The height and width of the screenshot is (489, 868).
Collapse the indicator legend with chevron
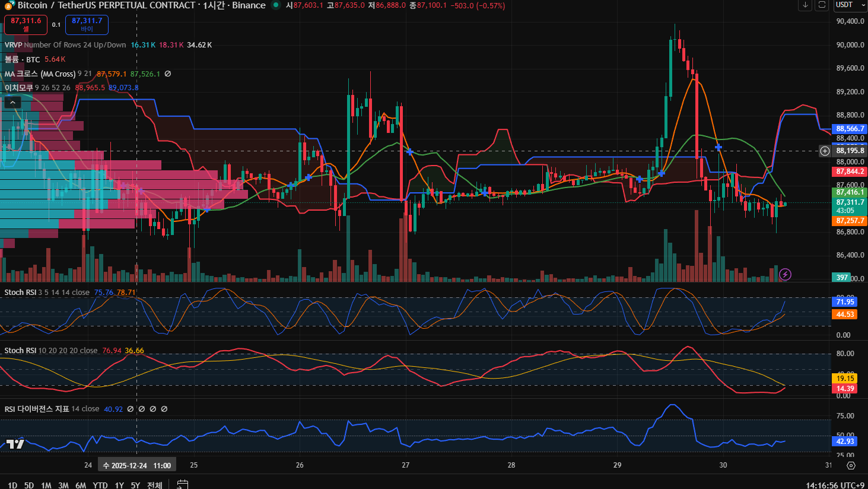[x=12, y=103]
